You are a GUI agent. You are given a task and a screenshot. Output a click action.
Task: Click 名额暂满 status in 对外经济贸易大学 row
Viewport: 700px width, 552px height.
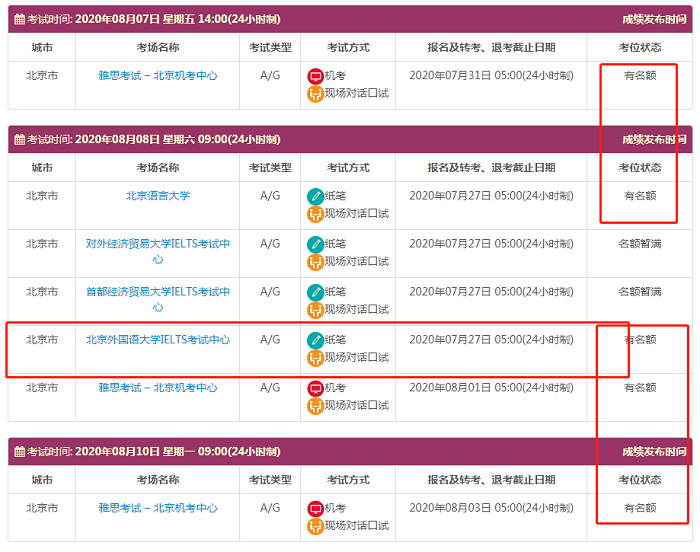(640, 244)
